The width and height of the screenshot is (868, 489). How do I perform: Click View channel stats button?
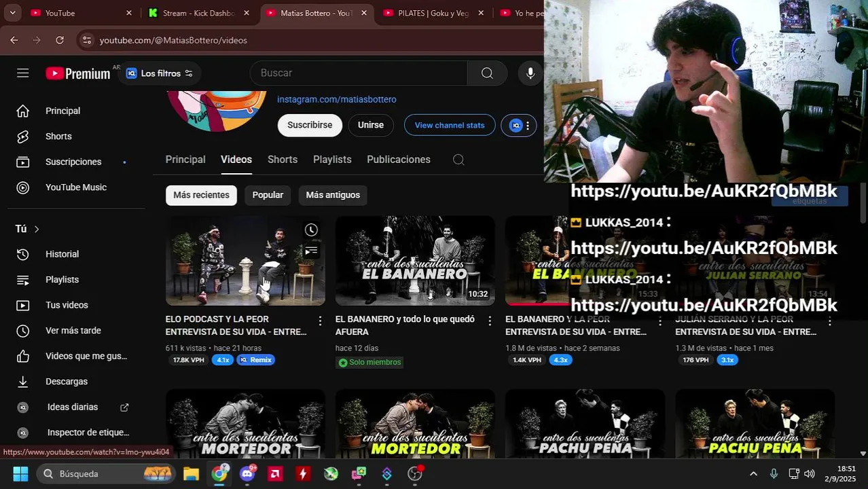tap(450, 125)
